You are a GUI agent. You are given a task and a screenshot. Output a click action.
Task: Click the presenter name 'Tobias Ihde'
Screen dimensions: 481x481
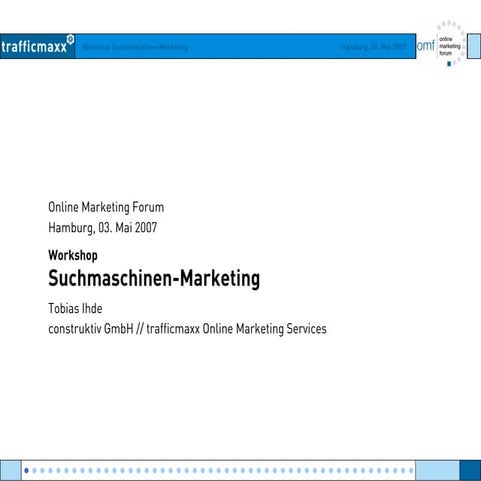pos(75,308)
